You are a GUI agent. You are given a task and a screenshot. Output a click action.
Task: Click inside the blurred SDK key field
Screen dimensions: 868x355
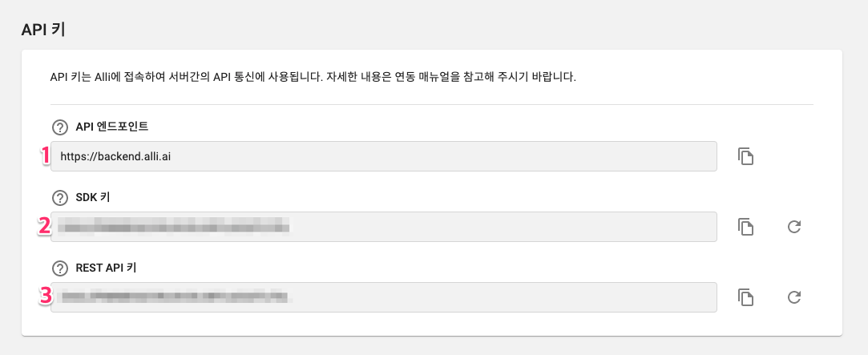(384, 227)
